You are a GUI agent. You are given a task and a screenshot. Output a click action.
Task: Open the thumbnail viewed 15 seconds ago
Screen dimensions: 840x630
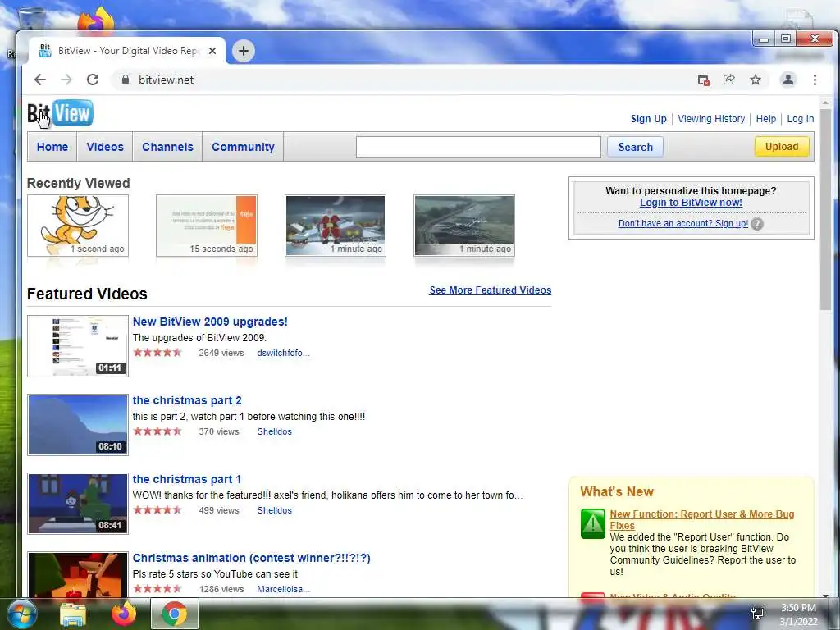pyautogui.click(x=207, y=226)
